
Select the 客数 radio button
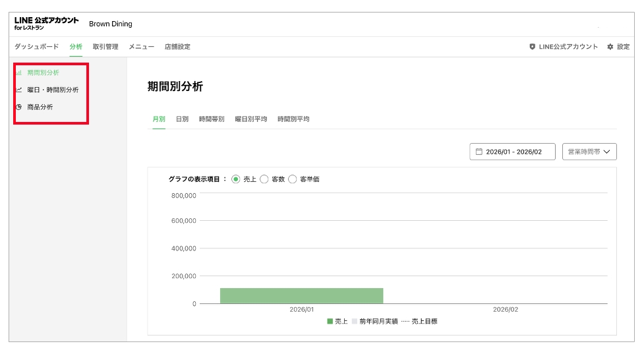(x=264, y=179)
